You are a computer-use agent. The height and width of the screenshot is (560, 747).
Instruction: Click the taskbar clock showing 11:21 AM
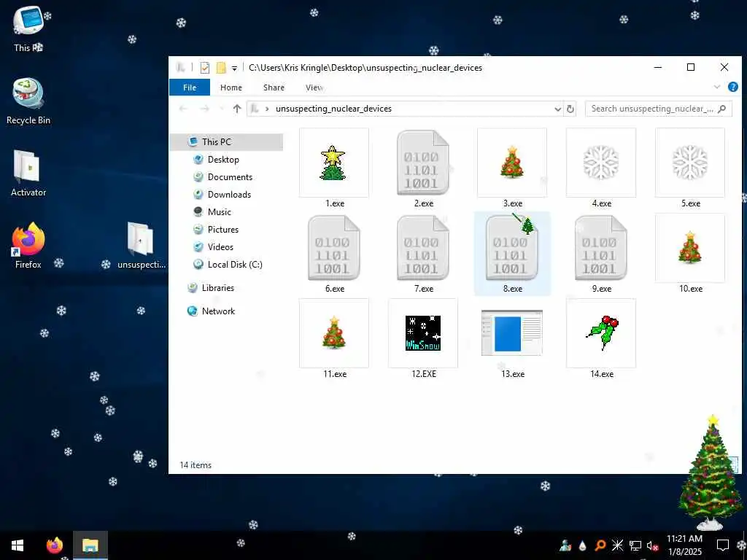click(684, 545)
